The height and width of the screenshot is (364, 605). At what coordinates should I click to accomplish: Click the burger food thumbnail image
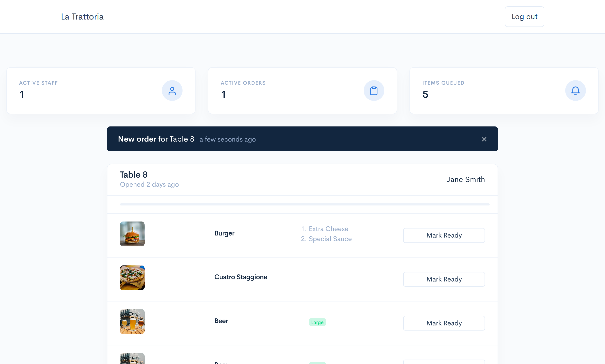(132, 234)
